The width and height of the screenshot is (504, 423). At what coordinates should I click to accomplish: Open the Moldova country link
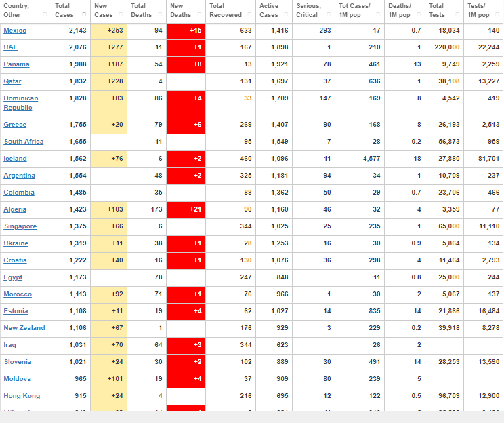[x=18, y=379]
